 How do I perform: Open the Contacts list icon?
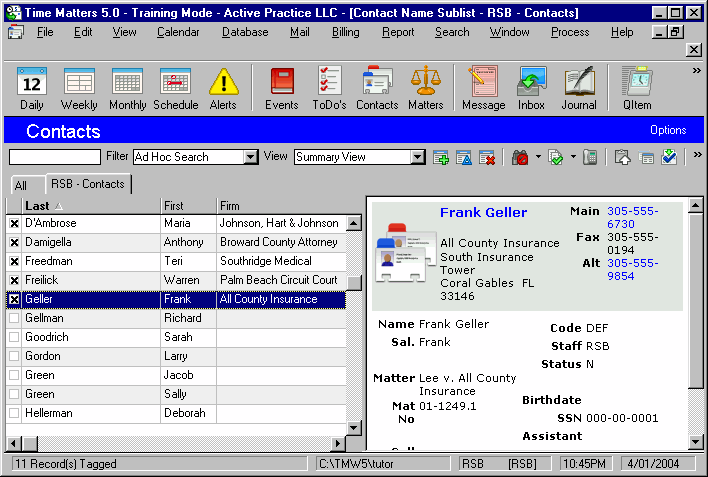377,89
